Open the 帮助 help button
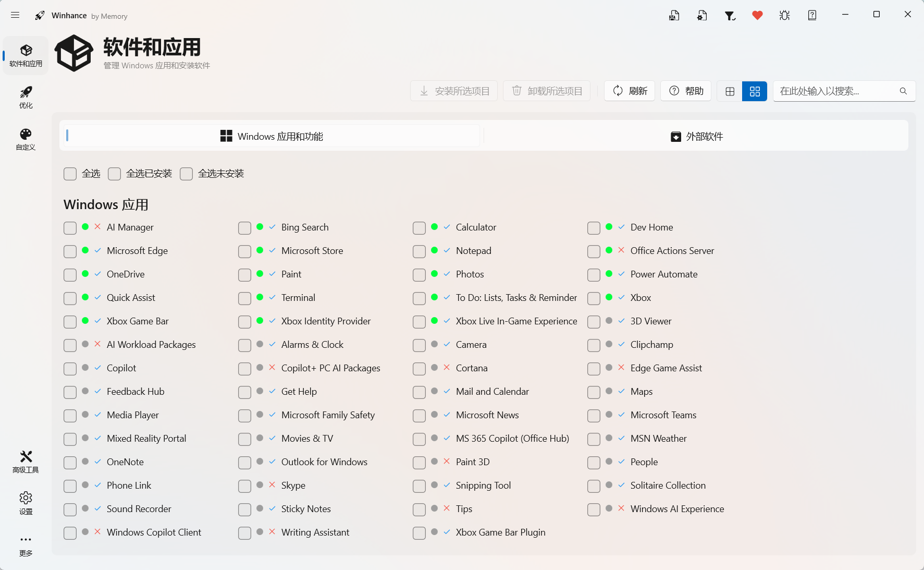 (686, 91)
